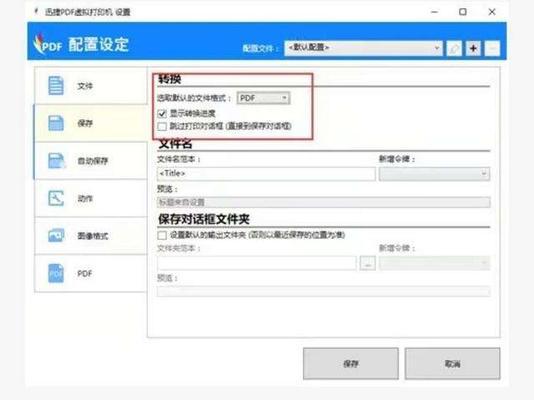Image resolution: width=534 pixels, height=400 pixels.
Task: Select the PDF sidebar tab
Action: pyautogui.click(x=91, y=273)
